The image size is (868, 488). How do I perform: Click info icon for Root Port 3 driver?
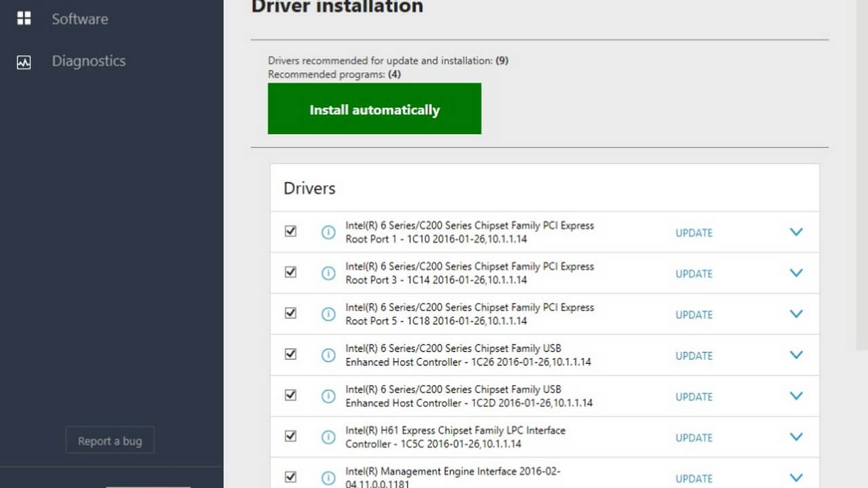click(328, 273)
